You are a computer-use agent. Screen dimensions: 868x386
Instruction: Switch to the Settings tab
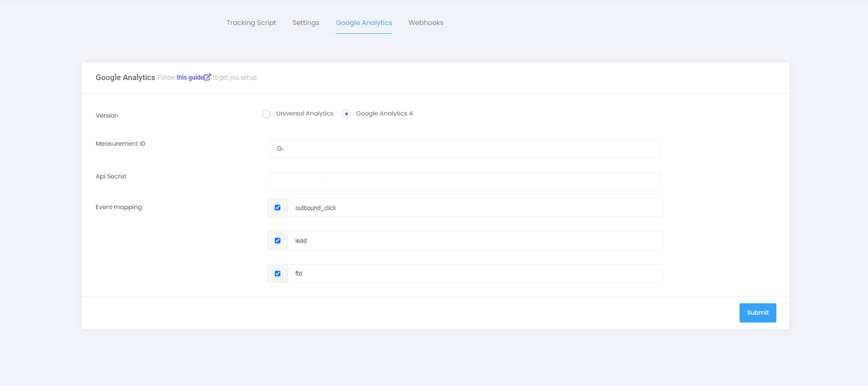305,23
